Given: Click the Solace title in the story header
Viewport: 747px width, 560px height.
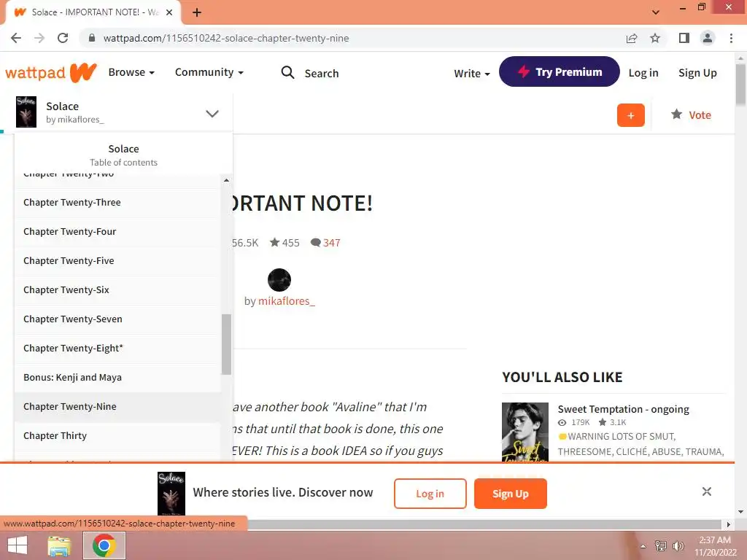Looking at the screenshot, I should click(x=63, y=106).
